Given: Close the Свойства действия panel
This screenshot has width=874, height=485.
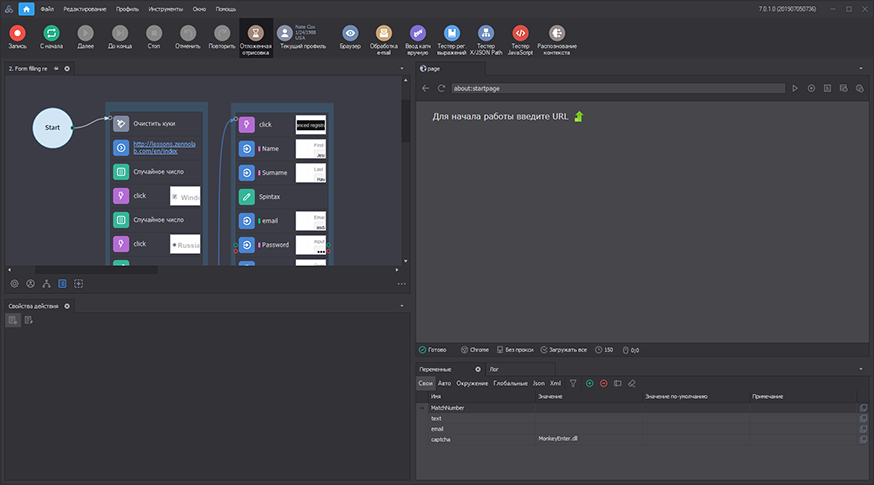Looking at the screenshot, I should [67, 306].
